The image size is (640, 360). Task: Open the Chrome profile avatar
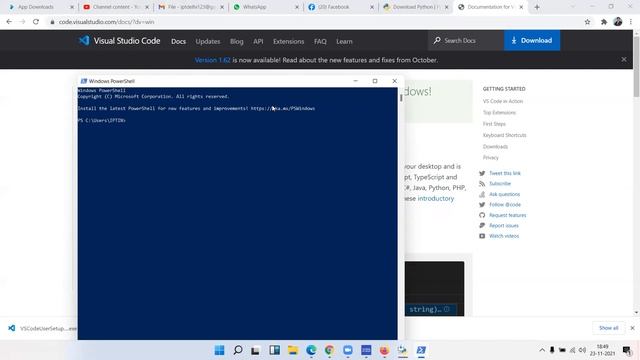(618, 22)
